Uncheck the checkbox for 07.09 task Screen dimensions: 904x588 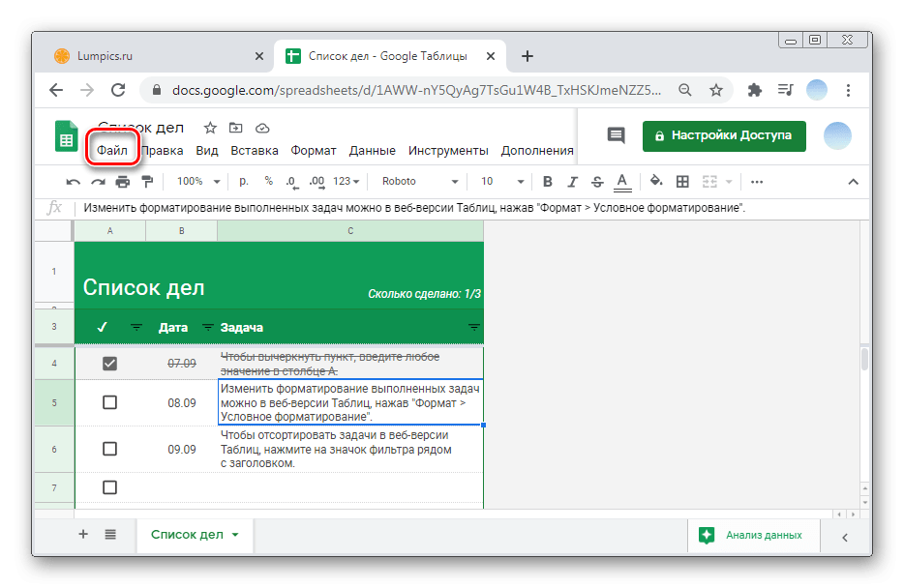click(109, 364)
